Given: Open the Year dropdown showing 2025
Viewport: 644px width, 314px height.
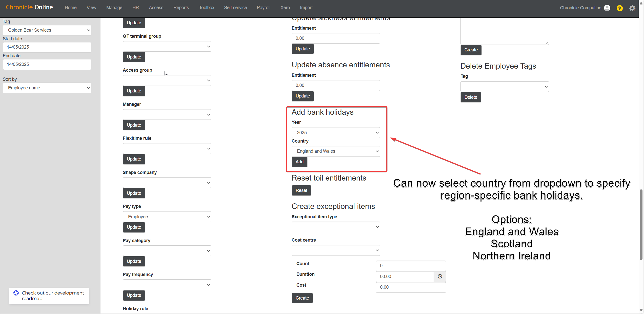Looking at the screenshot, I should pyautogui.click(x=336, y=132).
